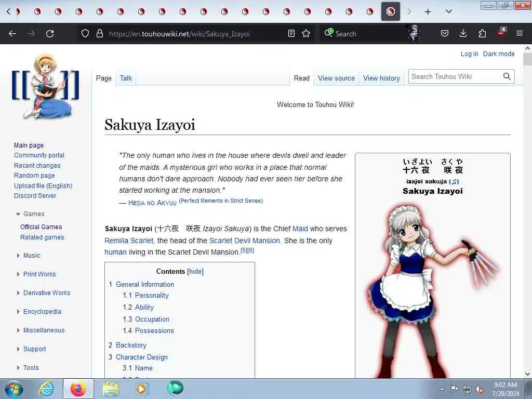
Task: Open citation reference 5
Action: 244,250
